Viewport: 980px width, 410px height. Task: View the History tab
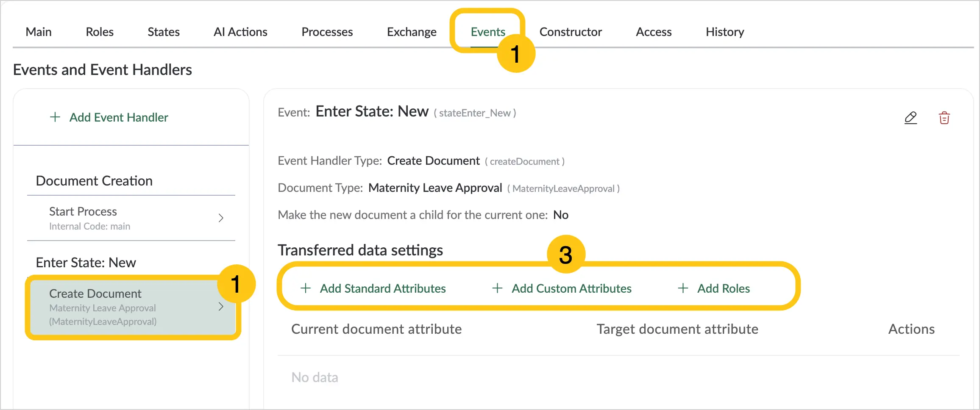pos(725,32)
